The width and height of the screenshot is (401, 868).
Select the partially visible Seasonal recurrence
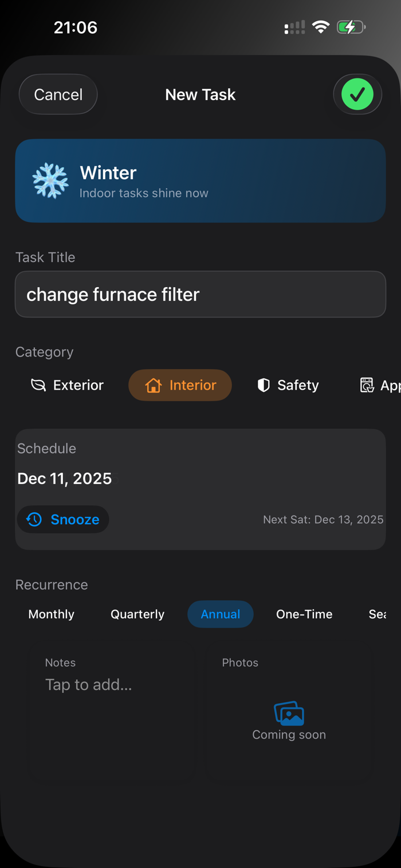click(x=378, y=614)
